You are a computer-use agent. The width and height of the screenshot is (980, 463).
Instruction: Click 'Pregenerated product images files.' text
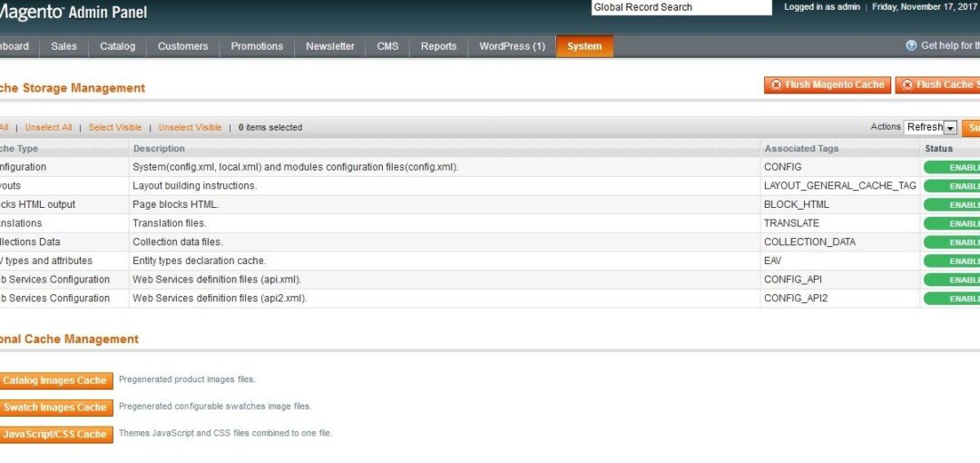(x=187, y=379)
